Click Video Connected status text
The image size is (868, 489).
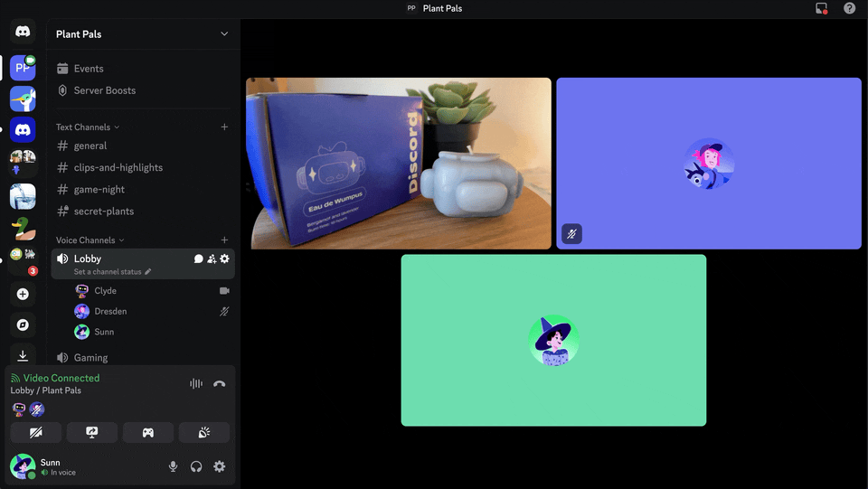coord(61,379)
